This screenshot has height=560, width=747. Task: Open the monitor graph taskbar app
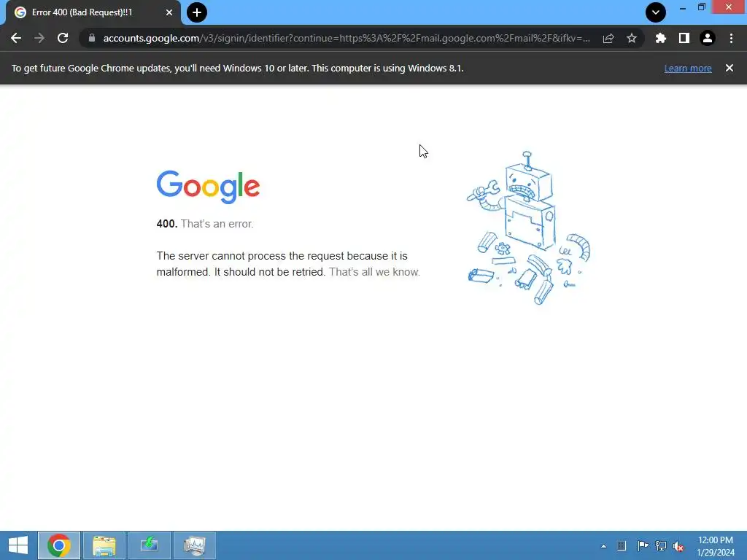[x=194, y=545]
